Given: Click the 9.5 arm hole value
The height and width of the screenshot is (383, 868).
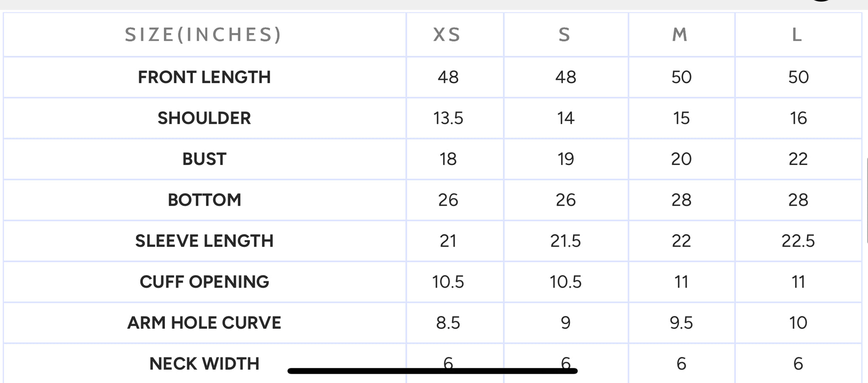Looking at the screenshot, I should tap(681, 323).
